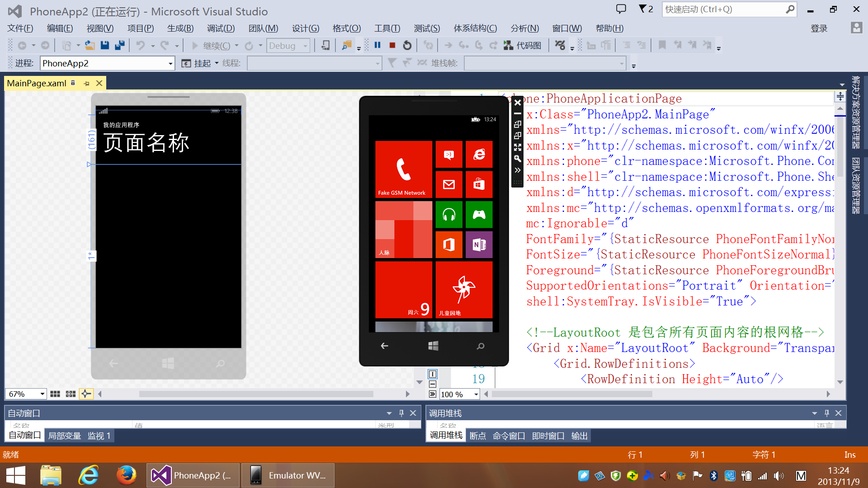The image size is (868, 488).
Task: Open the PhoneApp2 process dropdown
Action: [170, 63]
